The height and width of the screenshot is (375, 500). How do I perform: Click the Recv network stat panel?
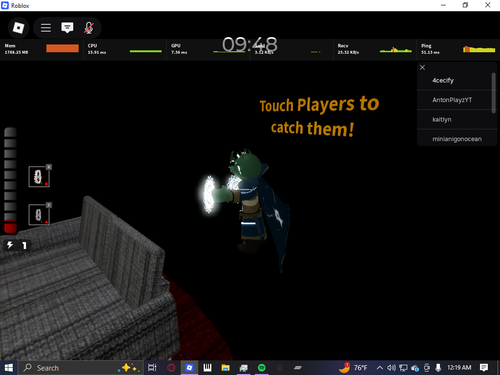[x=375, y=49]
